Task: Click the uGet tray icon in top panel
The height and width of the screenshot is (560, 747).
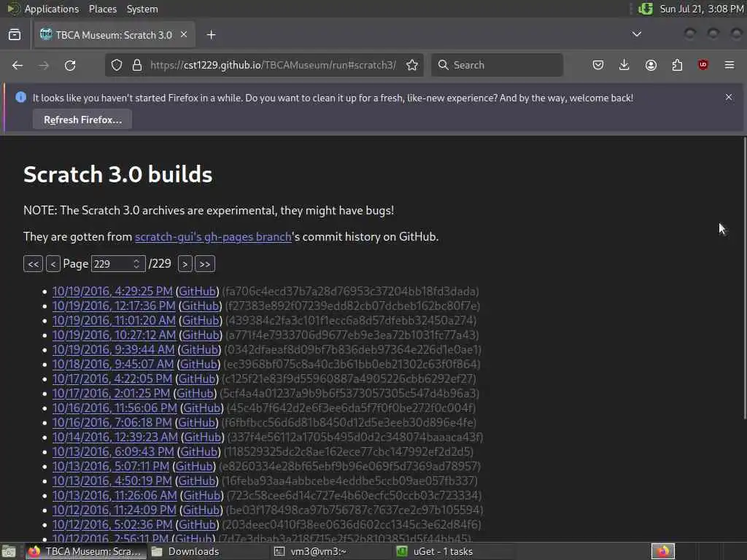Action: click(646, 9)
